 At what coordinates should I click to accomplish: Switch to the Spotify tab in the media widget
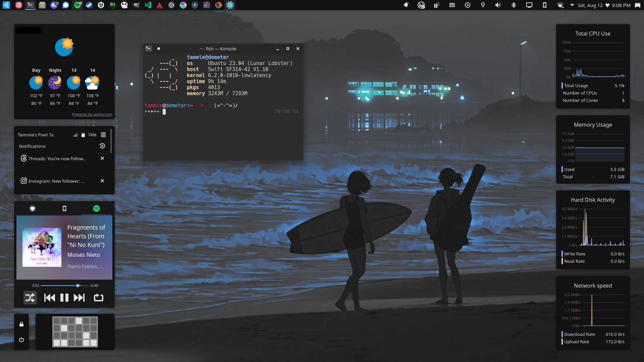click(97, 208)
